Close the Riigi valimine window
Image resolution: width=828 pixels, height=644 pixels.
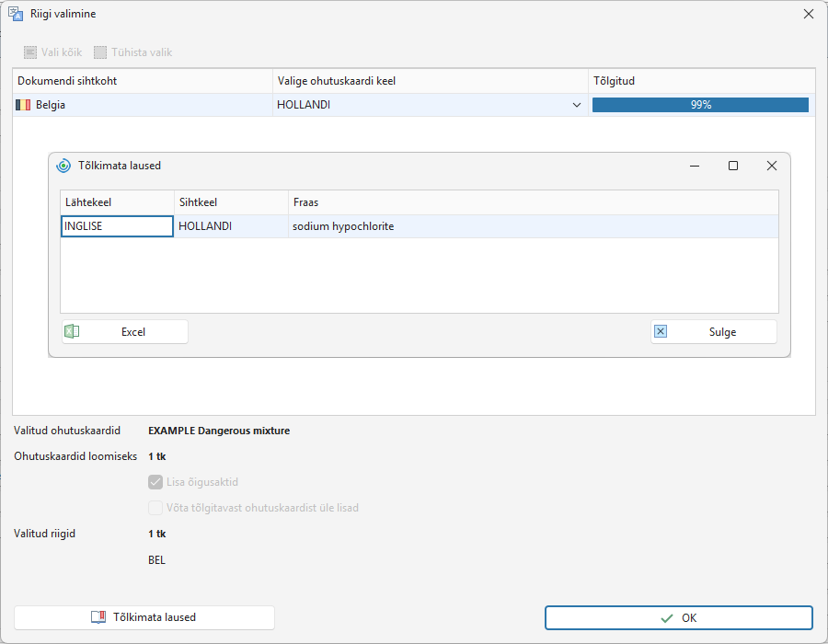coord(809,14)
